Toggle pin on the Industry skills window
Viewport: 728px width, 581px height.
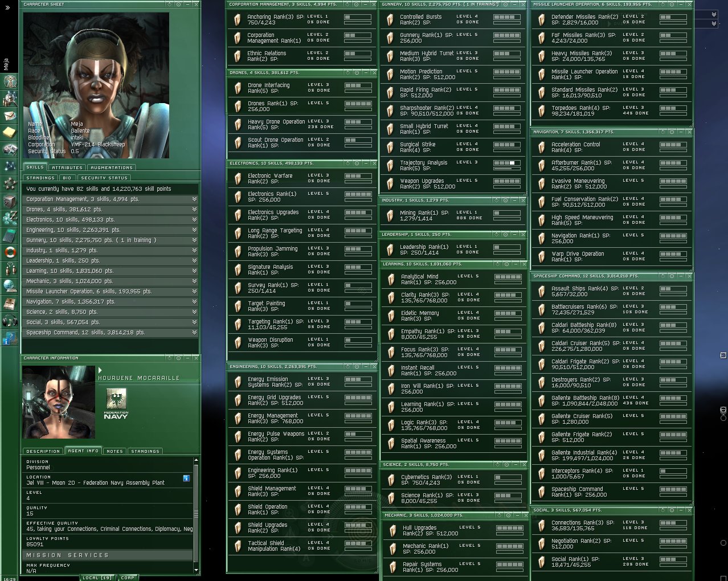click(506, 200)
